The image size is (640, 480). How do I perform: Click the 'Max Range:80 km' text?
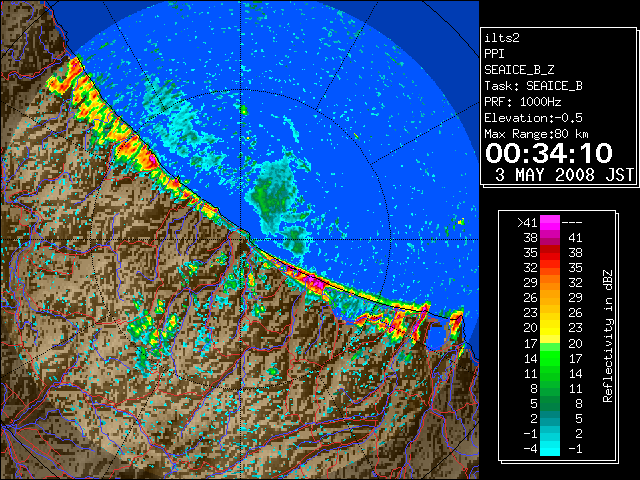pyautogui.click(x=537, y=134)
